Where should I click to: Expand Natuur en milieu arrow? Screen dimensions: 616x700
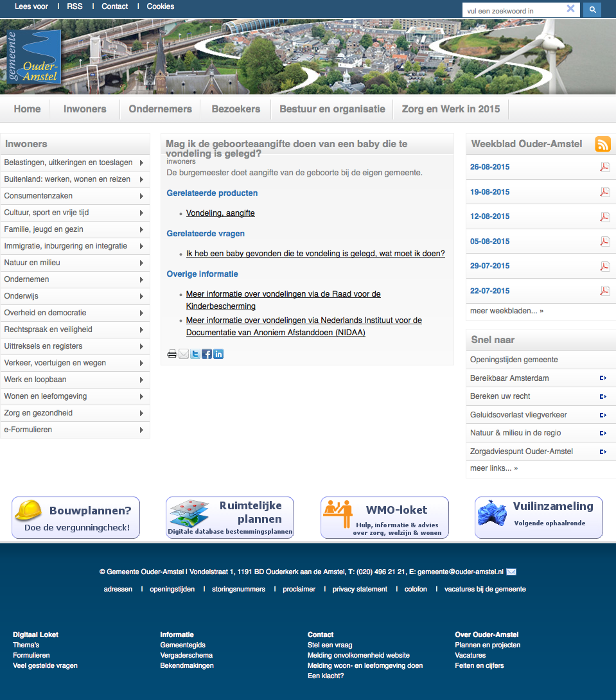coord(141,263)
